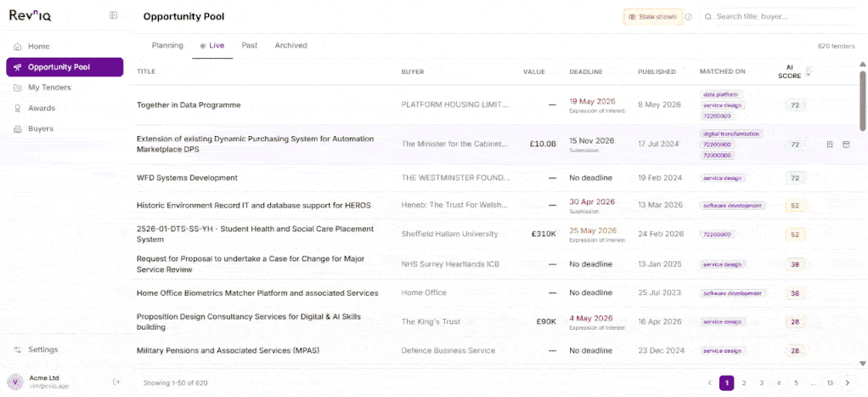Open Historic Environment Record IT tender
The width and height of the screenshot is (868, 397).
[x=254, y=205]
